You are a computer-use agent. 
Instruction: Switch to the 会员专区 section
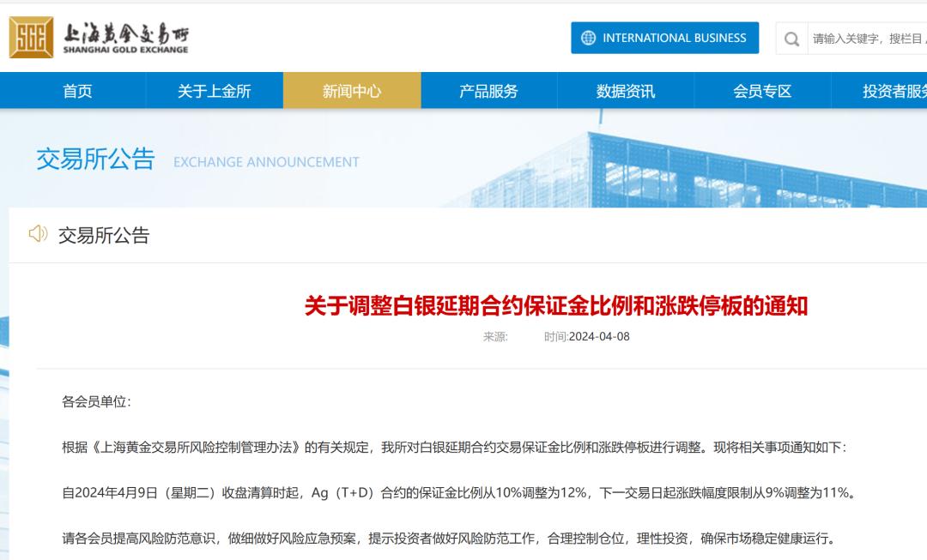(x=762, y=91)
